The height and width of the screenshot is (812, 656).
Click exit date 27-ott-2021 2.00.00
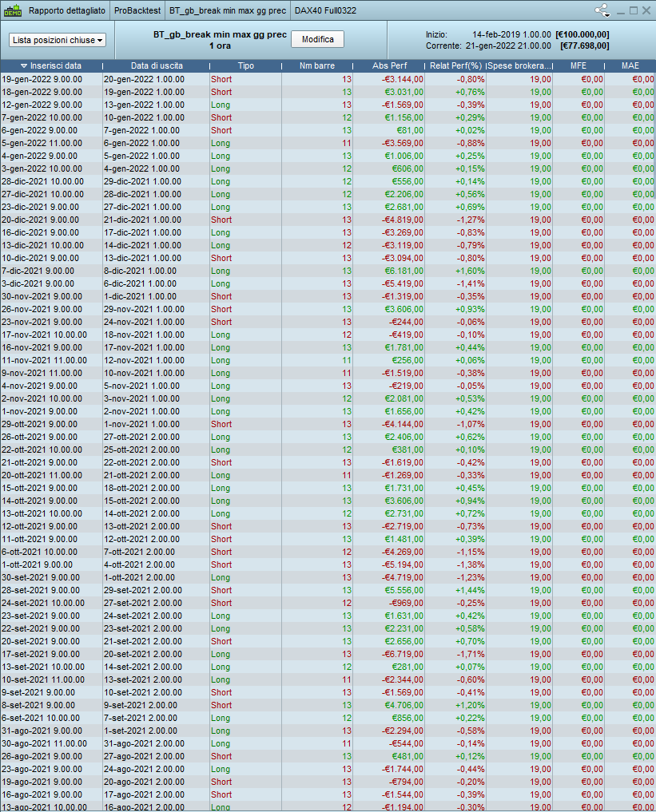tap(142, 437)
